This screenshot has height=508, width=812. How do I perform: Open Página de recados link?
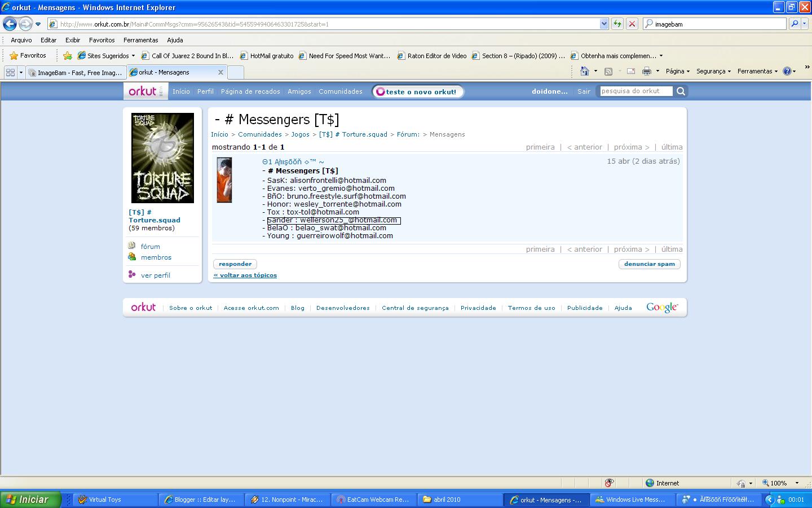(x=250, y=91)
